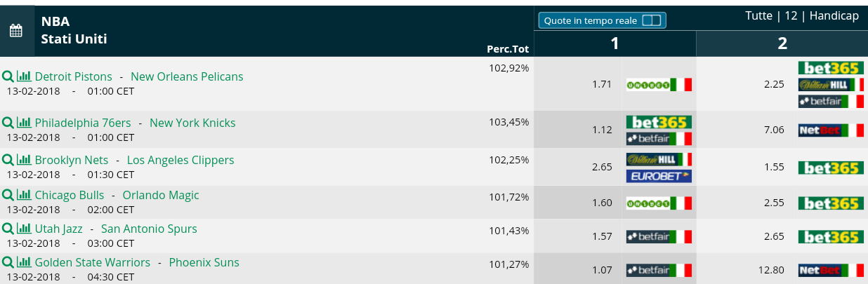Image resolution: width=868 pixels, height=284 pixels.
Task: Click the 1.12 odds for Philadelphia 76ers
Action: click(603, 130)
